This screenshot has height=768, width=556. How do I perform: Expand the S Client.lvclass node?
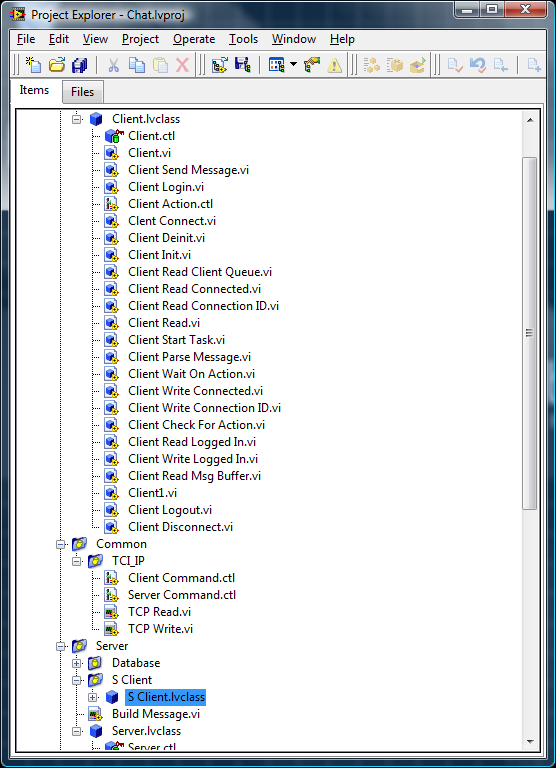(93, 697)
